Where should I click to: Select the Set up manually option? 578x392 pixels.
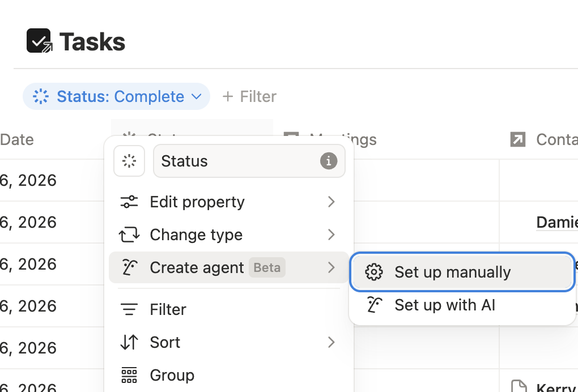tap(453, 272)
